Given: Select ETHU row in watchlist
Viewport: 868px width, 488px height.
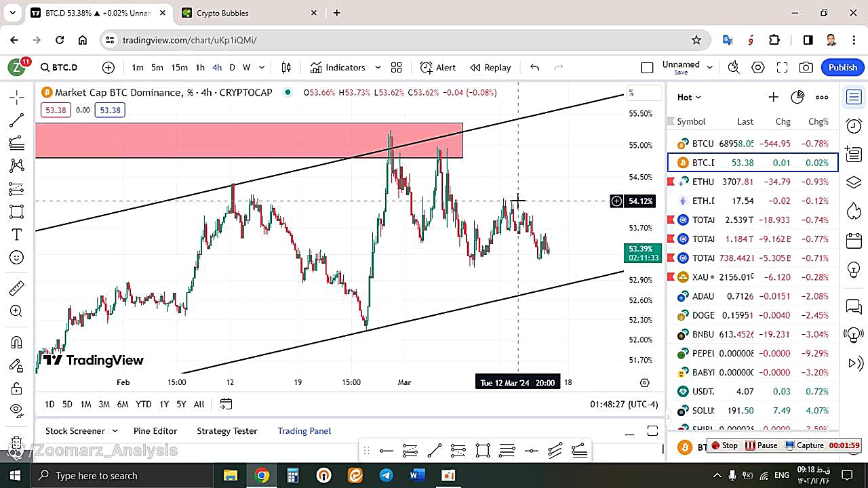Looking at the screenshot, I should 753,182.
